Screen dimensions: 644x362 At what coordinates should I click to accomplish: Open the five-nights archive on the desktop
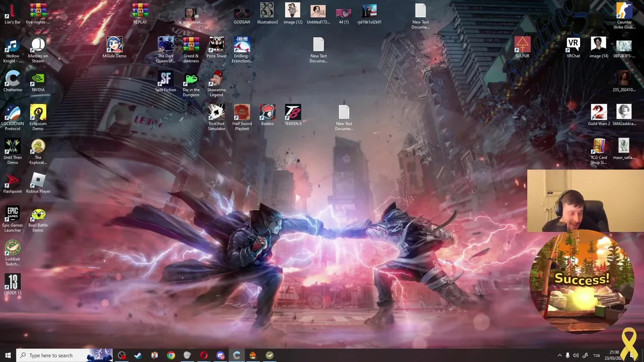click(38, 14)
